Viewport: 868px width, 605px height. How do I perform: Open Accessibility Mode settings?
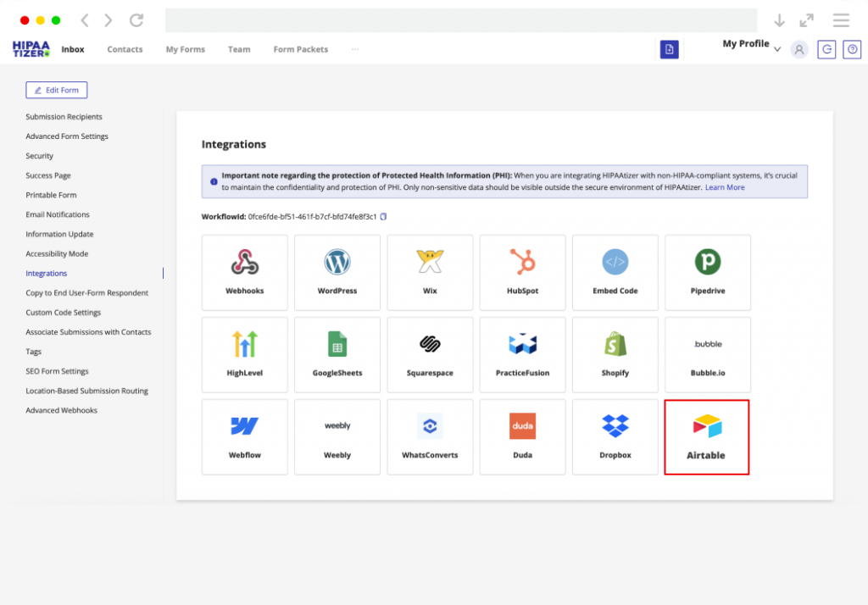(57, 253)
